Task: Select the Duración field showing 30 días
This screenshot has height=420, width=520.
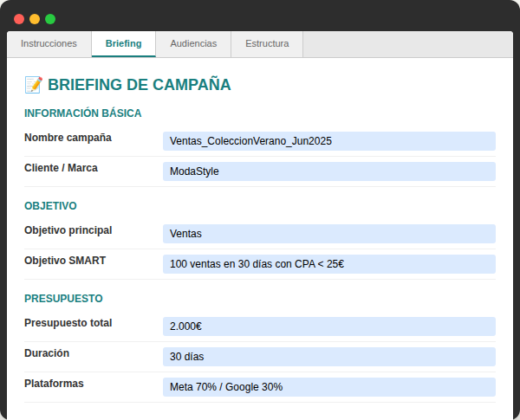Action: (328, 357)
